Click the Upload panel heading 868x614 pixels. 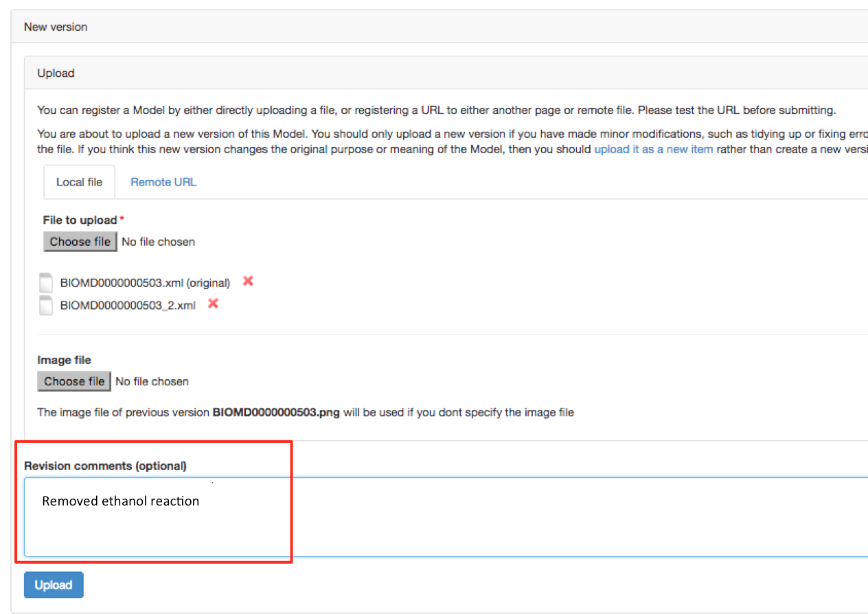click(56, 73)
